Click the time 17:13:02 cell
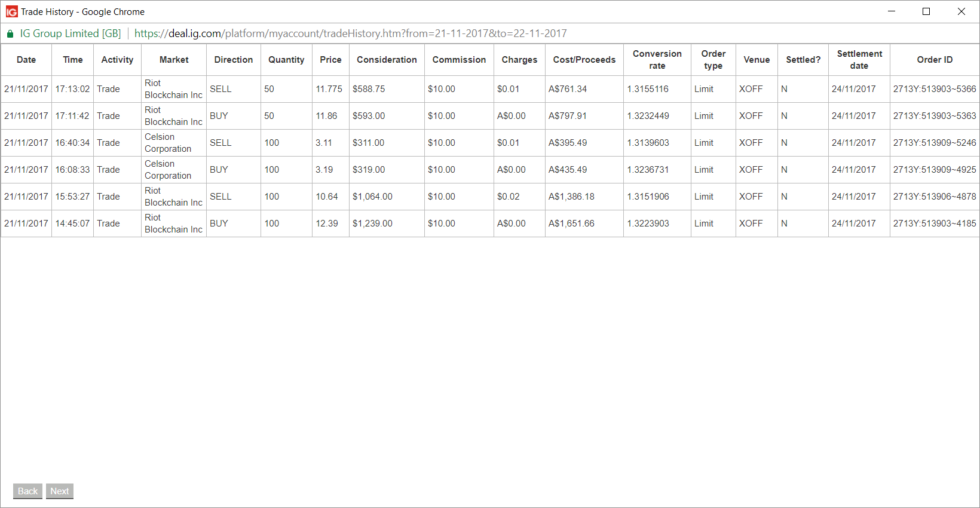This screenshot has height=508, width=980. pos(72,89)
